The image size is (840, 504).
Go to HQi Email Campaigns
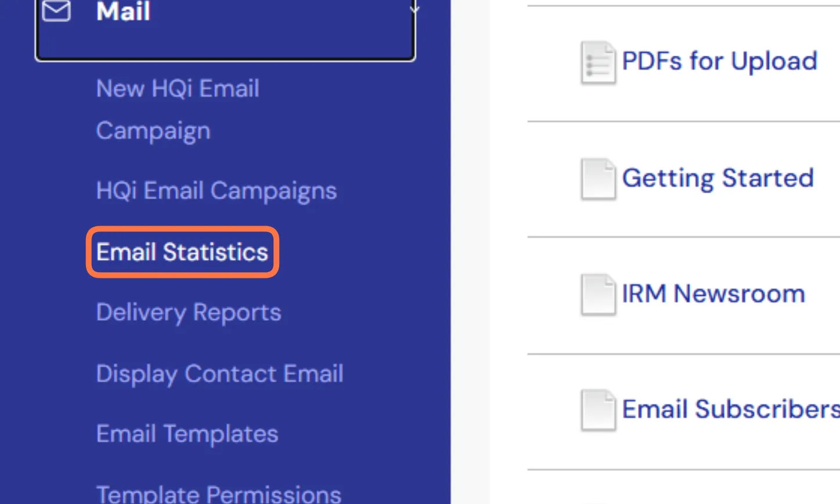tap(216, 191)
